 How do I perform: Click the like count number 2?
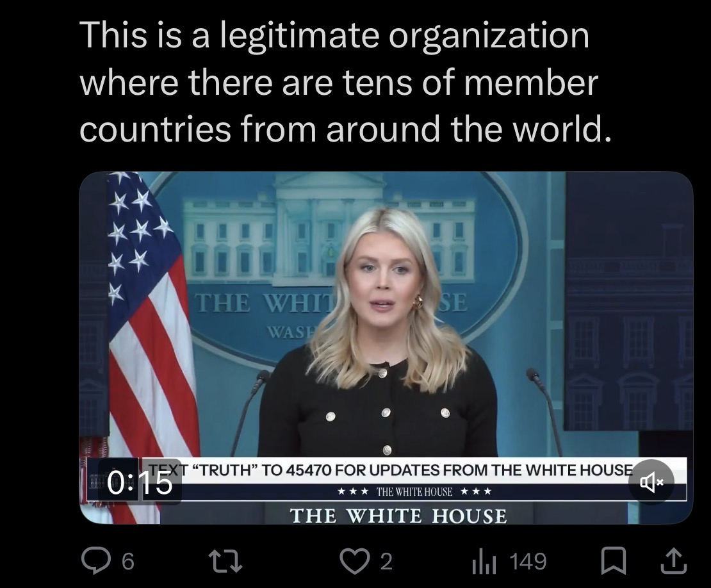pyautogui.click(x=386, y=562)
